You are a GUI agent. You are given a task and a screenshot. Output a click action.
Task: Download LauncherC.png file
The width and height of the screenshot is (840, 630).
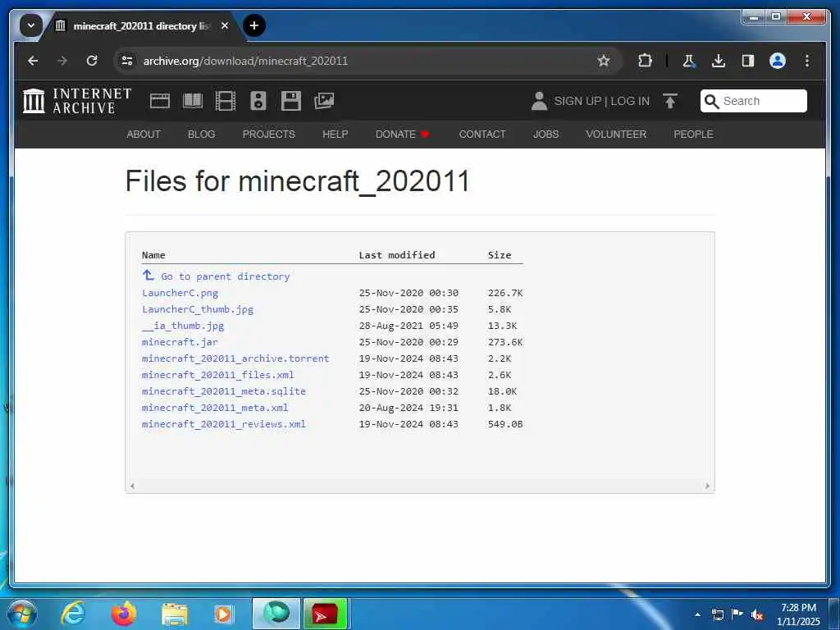pyautogui.click(x=180, y=293)
